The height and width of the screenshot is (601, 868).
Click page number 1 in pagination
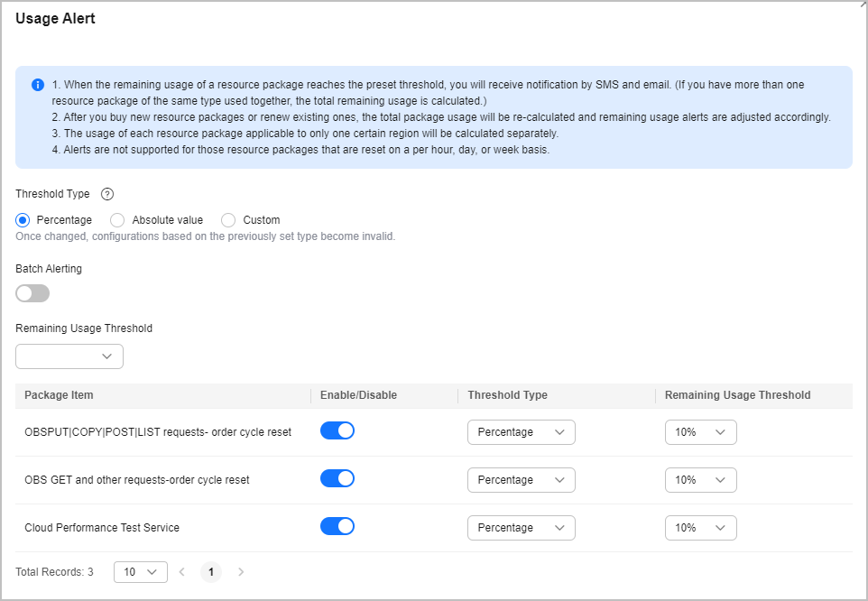pyautogui.click(x=211, y=571)
